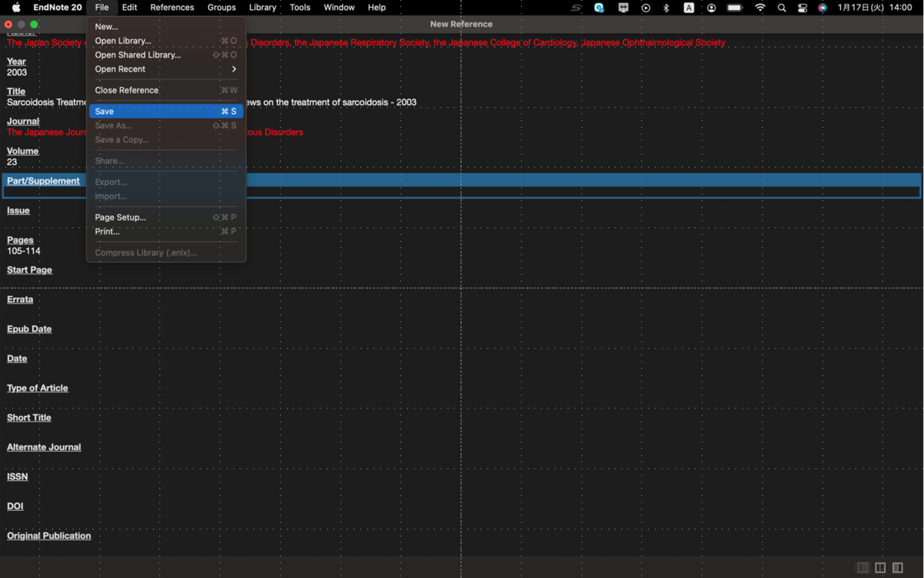
Task: Select the right panel layout icon
Action: pos(898,568)
